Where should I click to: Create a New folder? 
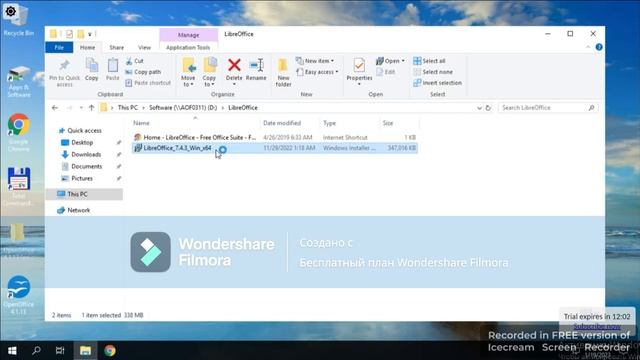click(x=283, y=72)
